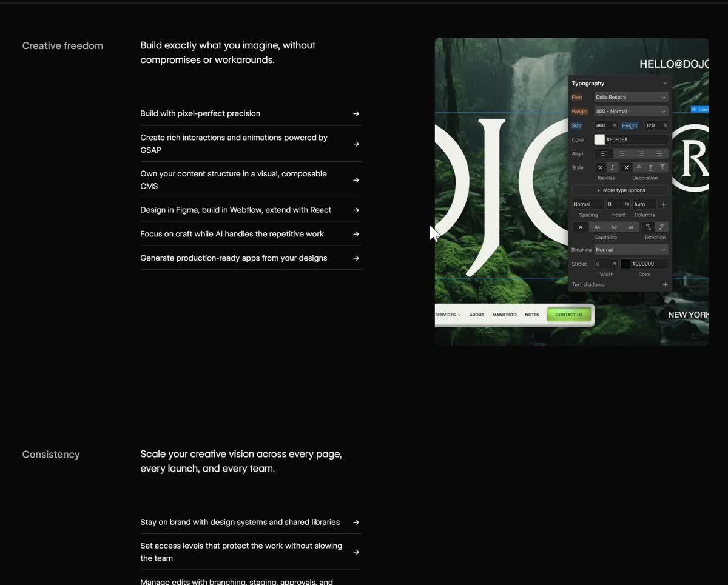
Task: Set left-to-right text direction
Action: pyautogui.click(x=649, y=227)
